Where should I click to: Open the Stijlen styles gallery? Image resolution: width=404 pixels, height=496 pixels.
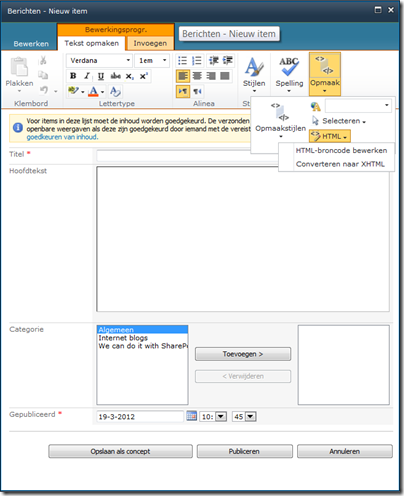tap(254, 74)
